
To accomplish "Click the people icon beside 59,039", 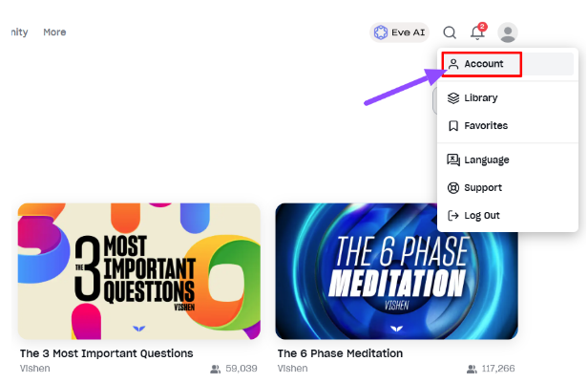I will tap(216, 369).
